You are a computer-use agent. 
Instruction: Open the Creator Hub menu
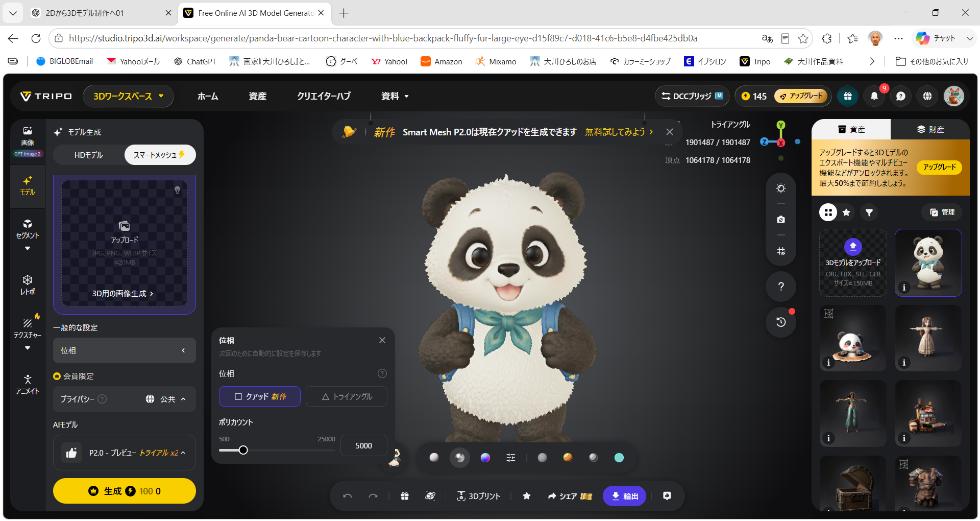(324, 96)
